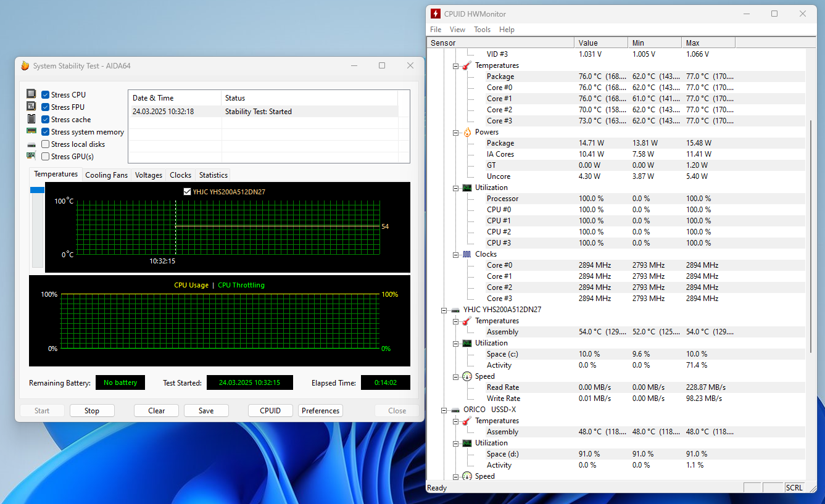This screenshot has height=504, width=825.
Task: Collapse the Clocks tree node
Action: tap(456, 254)
